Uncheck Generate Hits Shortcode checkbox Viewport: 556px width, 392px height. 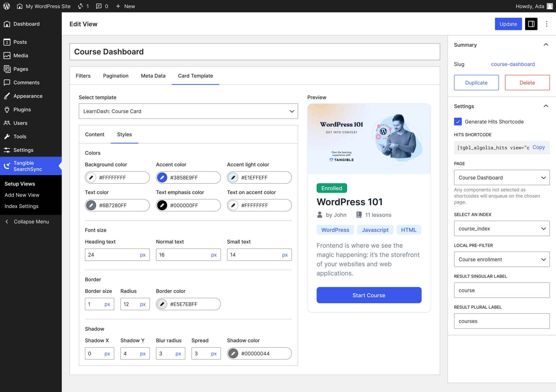point(458,122)
